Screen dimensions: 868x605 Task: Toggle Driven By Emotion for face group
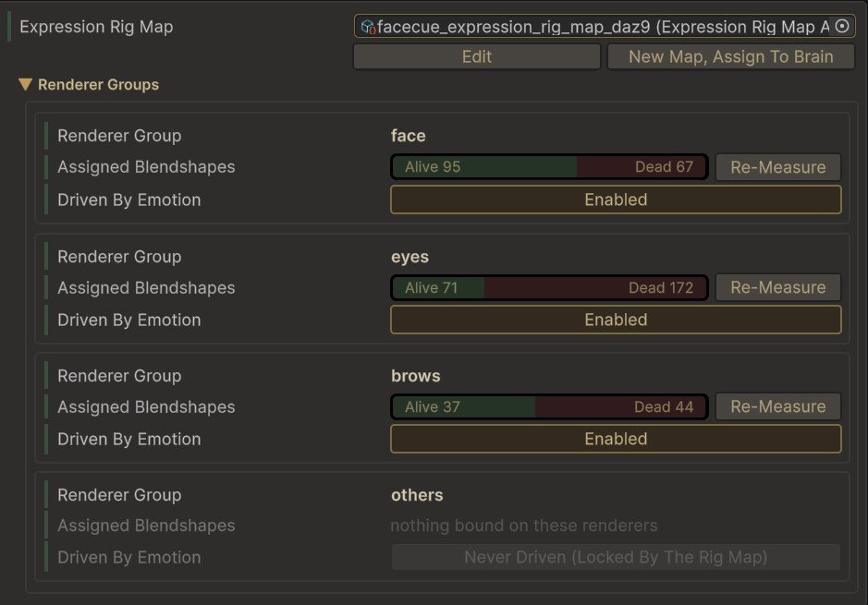pyautogui.click(x=616, y=200)
